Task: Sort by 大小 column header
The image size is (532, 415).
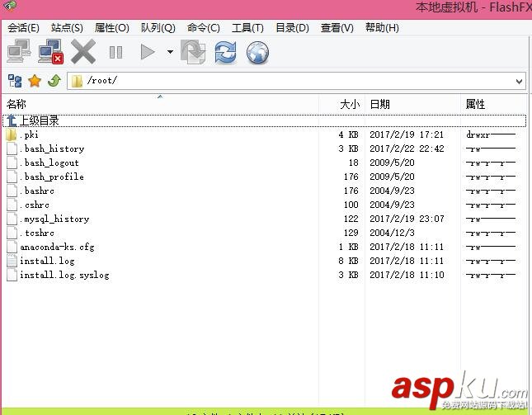Action: [342, 104]
